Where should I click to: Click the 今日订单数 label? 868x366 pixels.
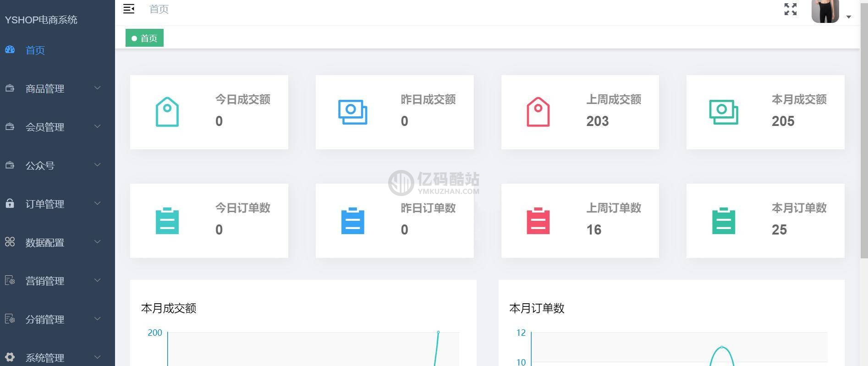[243, 208]
